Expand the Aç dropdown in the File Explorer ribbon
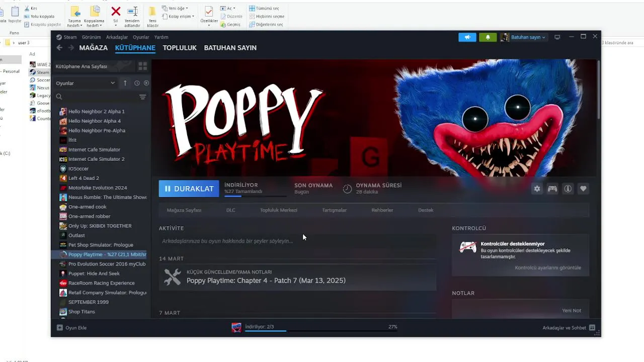Viewport: 644px width, 362px height. click(228, 9)
